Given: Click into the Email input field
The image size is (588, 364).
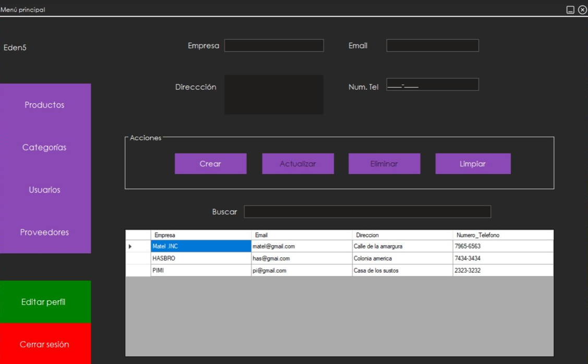Looking at the screenshot, I should [432, 46].
